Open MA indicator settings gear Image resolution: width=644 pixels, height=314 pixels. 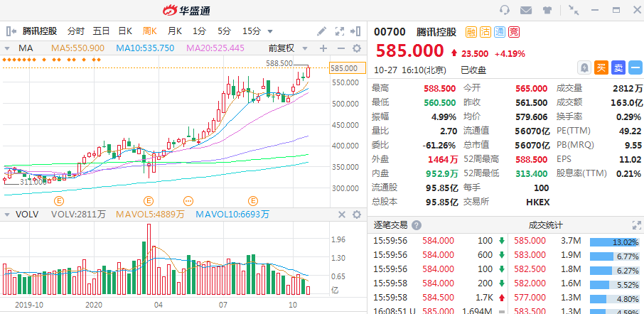pyautogui.click(x=357, y=48)
